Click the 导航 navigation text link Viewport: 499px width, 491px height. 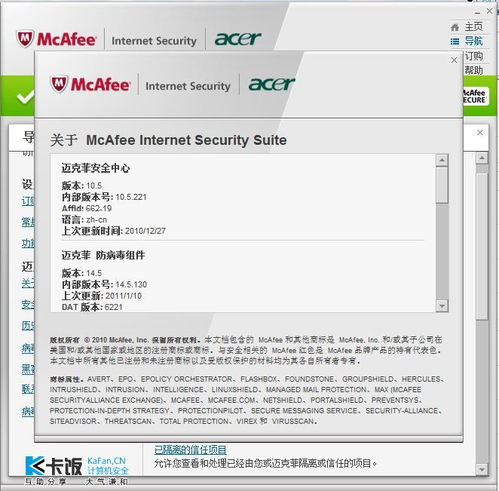tap(474, 41)
